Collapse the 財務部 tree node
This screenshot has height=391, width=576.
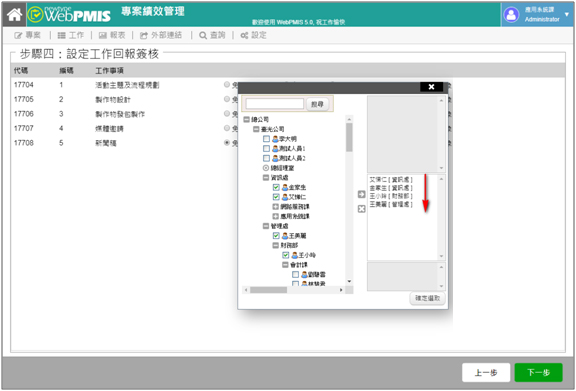click(276, 245)
